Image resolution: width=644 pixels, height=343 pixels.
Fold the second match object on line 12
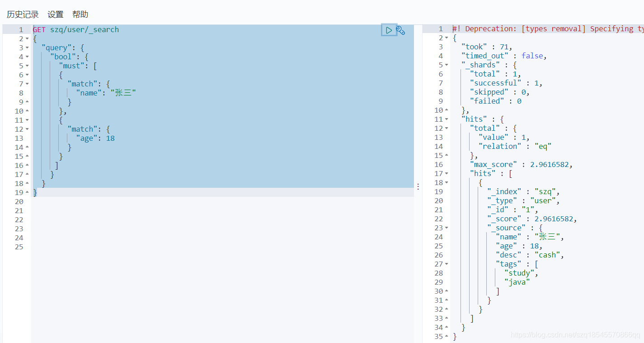pos(27,129)
